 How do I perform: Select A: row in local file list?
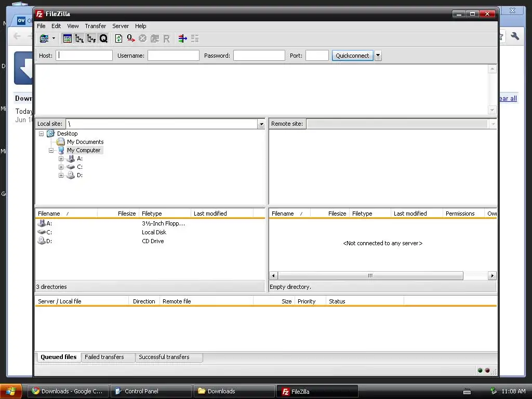[x=150, y=223]
